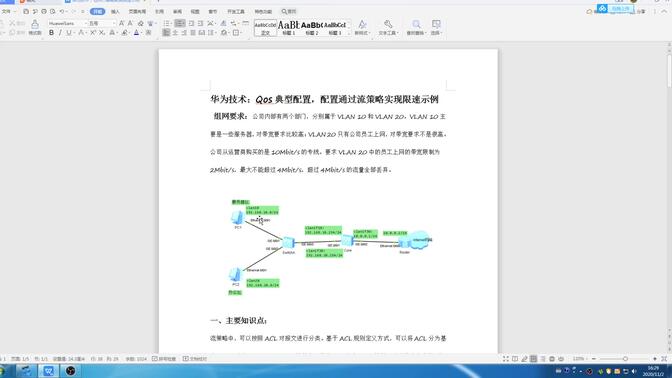Click the superscript icon
The height and width of the screenshot is (378, 672).
click(x=93, y=33)
